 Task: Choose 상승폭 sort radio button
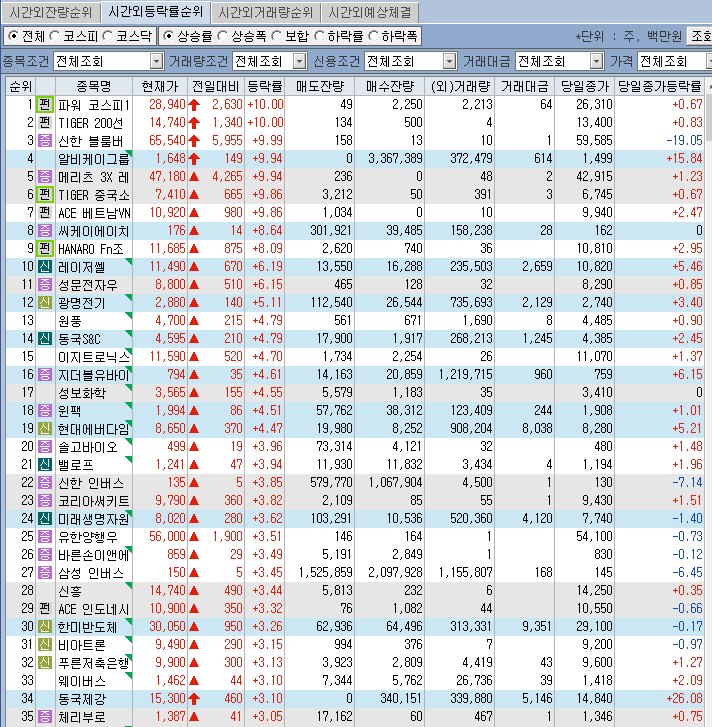click(x=222, y=36)
